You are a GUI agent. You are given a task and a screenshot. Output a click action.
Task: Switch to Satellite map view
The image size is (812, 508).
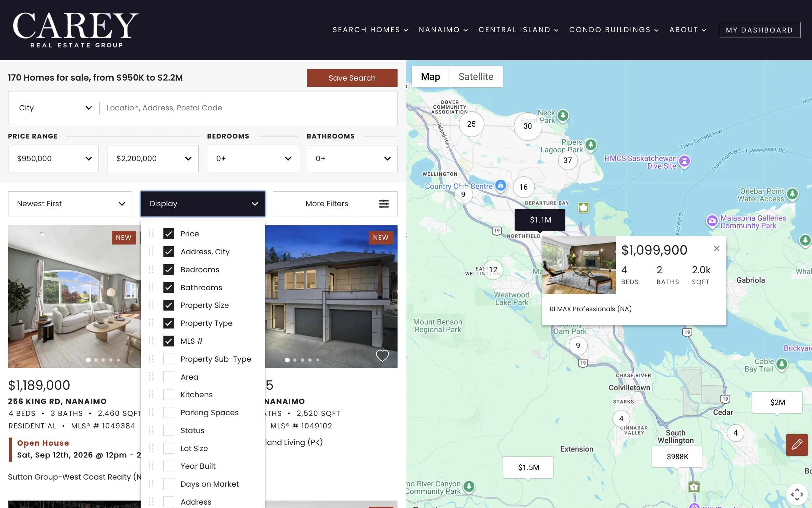(476, 77)
